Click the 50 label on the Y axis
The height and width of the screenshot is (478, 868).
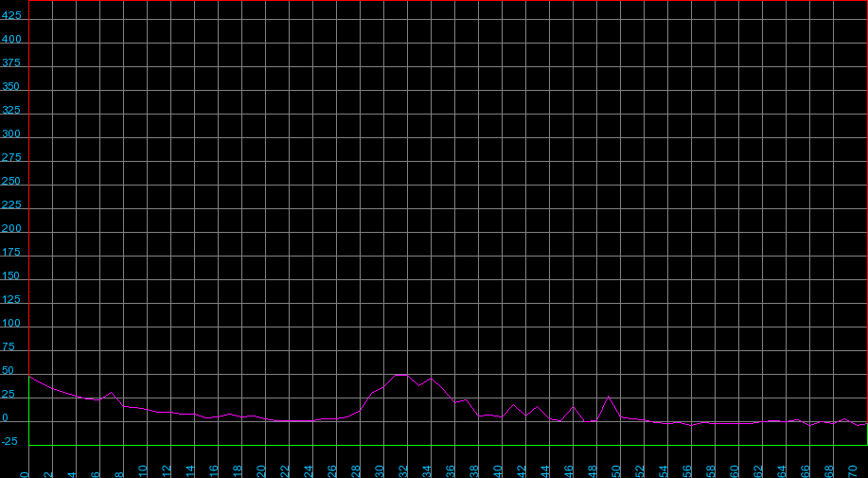pyautogui.click(x=9, y=371)
